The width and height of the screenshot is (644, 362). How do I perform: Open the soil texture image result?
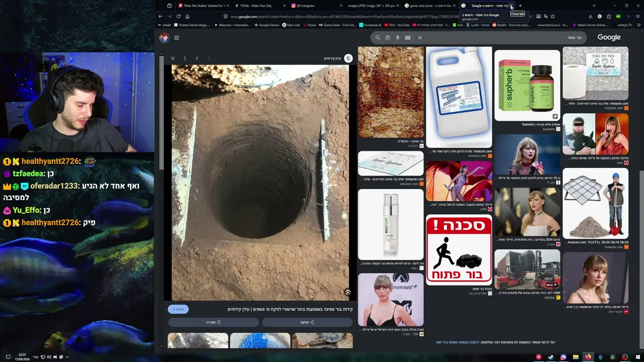click(x=391, y=93)
